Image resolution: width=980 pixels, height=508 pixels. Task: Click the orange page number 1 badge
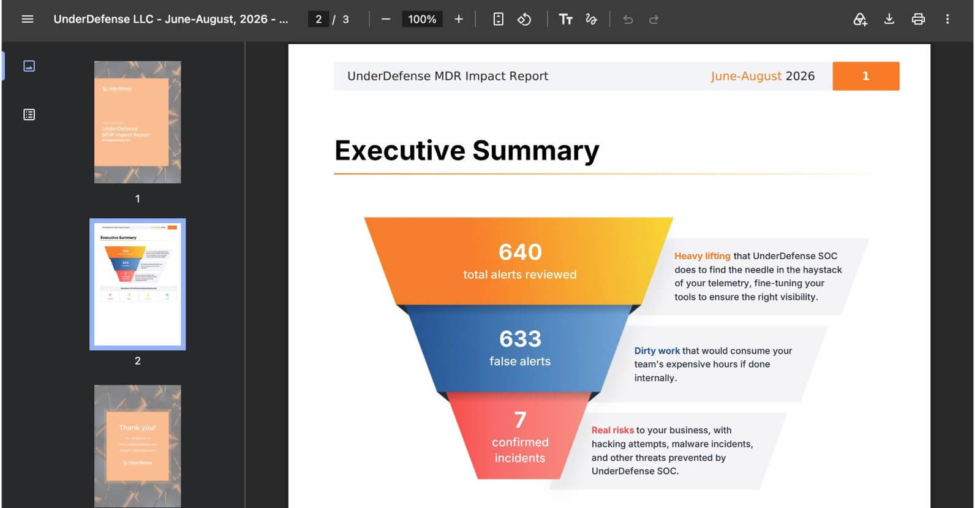coord(866,76)
